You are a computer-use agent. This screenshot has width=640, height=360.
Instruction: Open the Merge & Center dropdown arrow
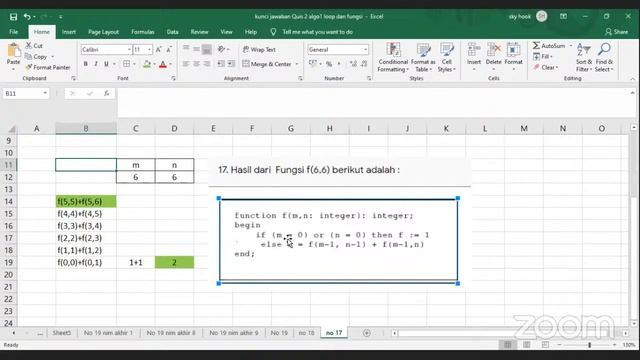click(297, 64)
